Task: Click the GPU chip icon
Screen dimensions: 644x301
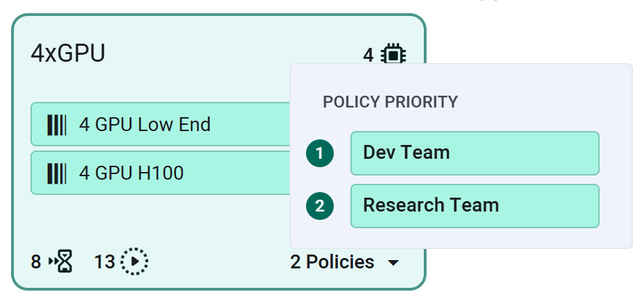Action: click(393, 53)
